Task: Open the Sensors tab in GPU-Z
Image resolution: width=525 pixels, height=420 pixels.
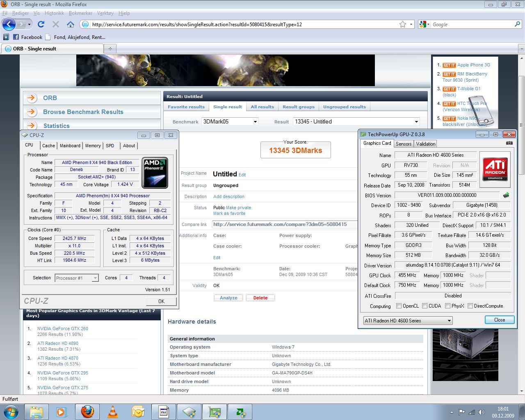Action: pos(404,144)
